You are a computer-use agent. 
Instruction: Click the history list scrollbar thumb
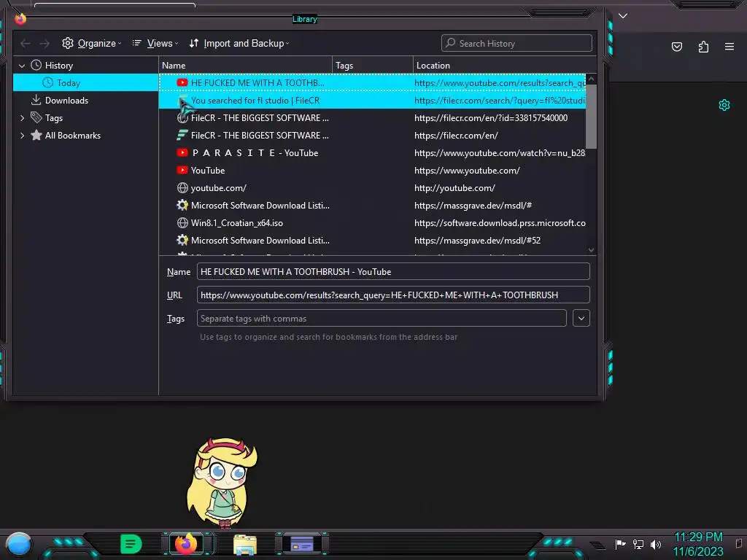coord(591,117)
